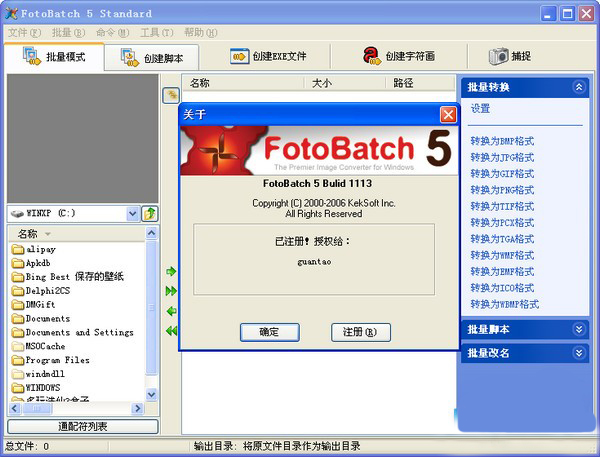Click 转换为ICO格式 link
The image size is (600, 457).
click(502, 288)
